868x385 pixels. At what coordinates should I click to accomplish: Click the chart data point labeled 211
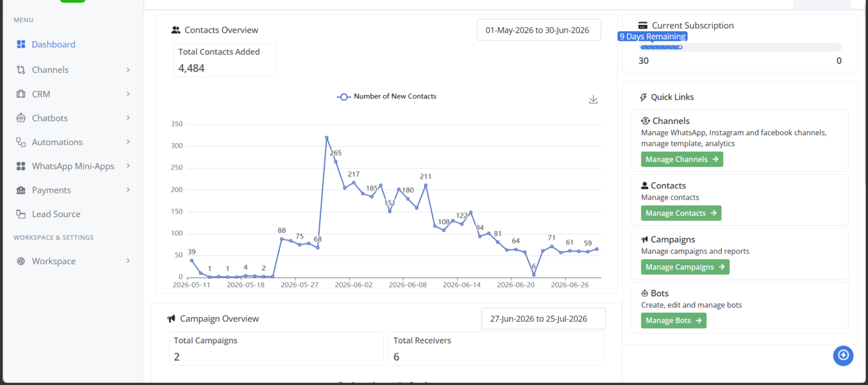426,185
